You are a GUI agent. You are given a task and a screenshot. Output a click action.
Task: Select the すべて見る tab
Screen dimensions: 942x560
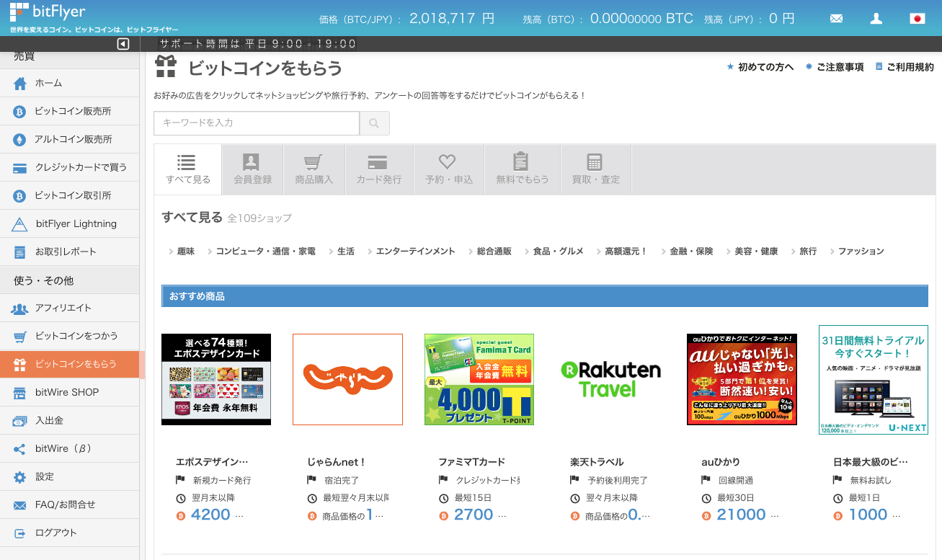[188, 169]
